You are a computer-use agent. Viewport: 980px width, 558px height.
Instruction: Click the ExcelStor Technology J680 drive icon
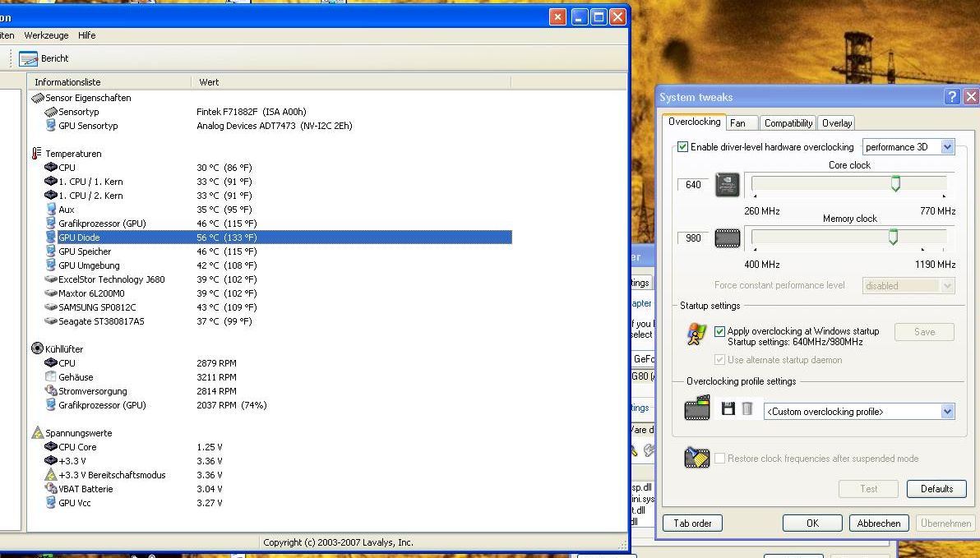[51, 279]
